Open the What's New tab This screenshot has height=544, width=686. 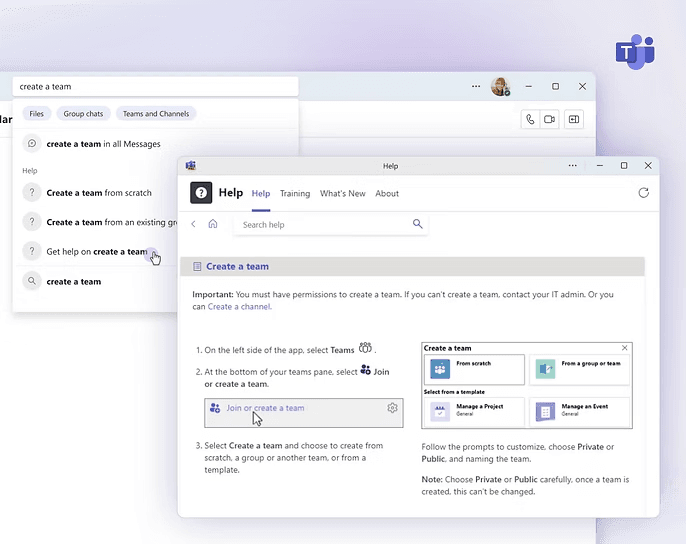[343, 193]
